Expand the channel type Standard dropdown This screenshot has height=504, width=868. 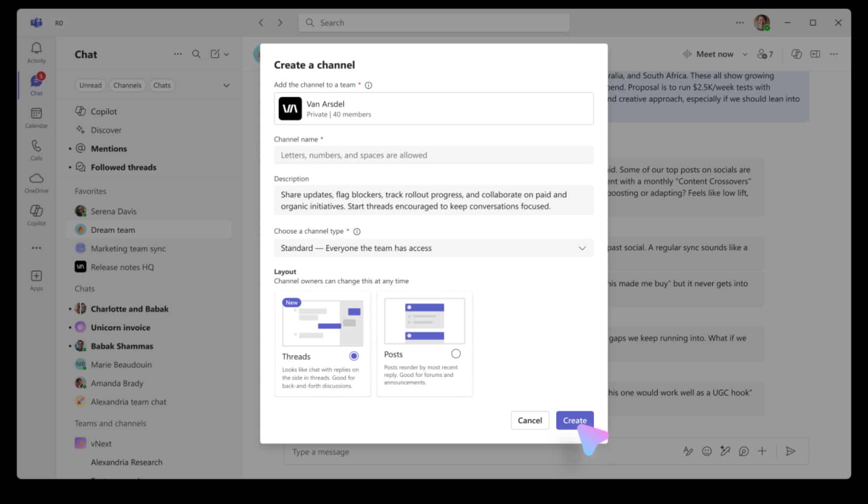click(x=434, y=248)
